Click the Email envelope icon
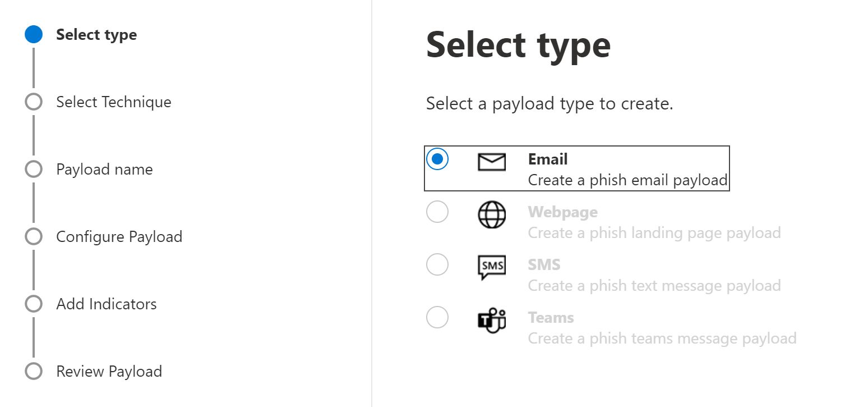Viewport: 868px width, 407px height. 491,162
